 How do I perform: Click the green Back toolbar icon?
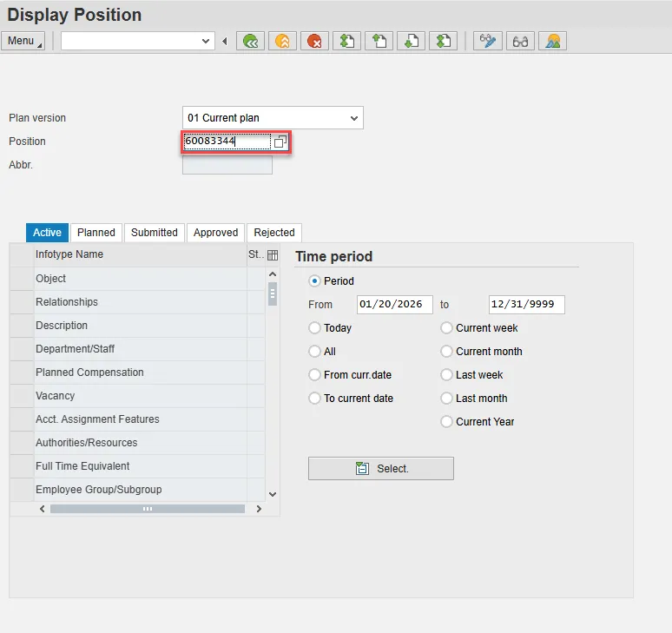tap(250, 41)
